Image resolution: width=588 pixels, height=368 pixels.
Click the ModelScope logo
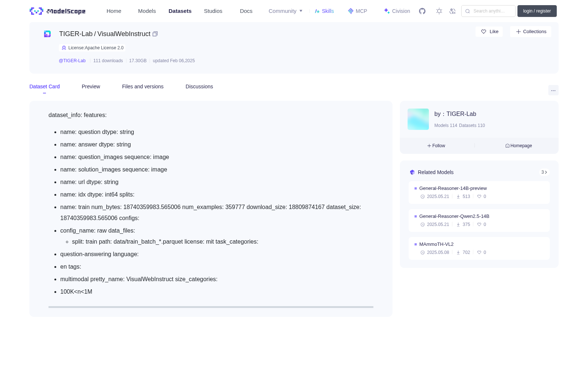point(58,11)
